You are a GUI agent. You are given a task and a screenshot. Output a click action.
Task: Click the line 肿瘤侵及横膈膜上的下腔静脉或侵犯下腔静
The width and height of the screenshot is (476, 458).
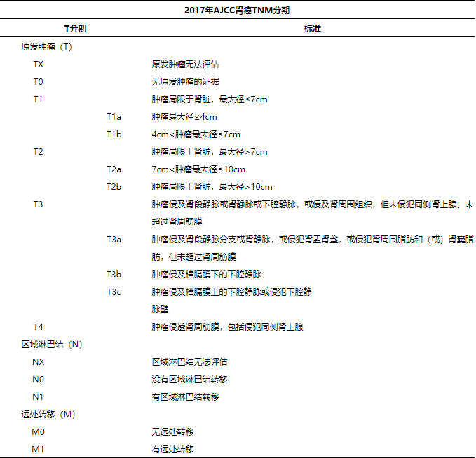coord(231,292)
